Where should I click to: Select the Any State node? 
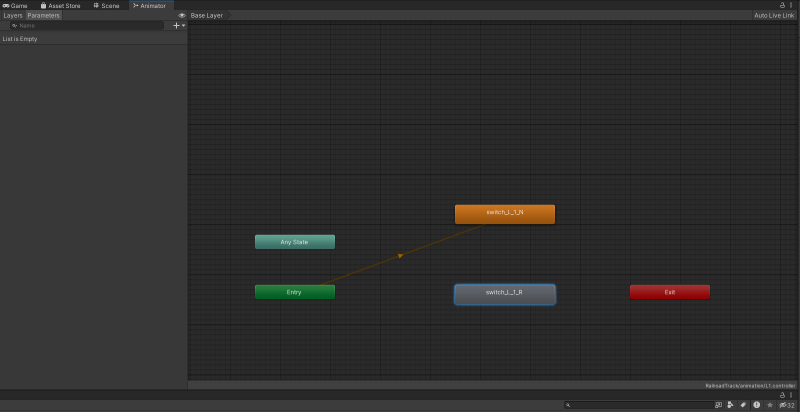click(x=295, y=242)
